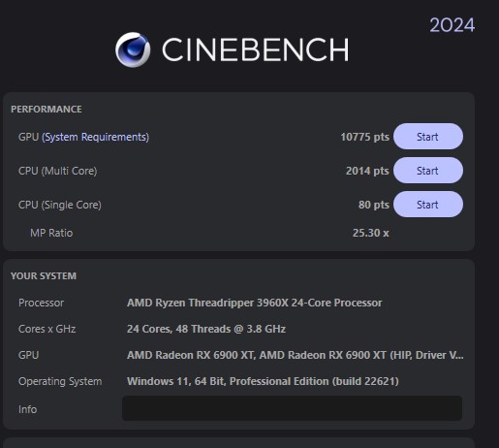The image size is (499, 448).
Task: Click the YOUR SYSTEM section header
Action: coord(44,276)
